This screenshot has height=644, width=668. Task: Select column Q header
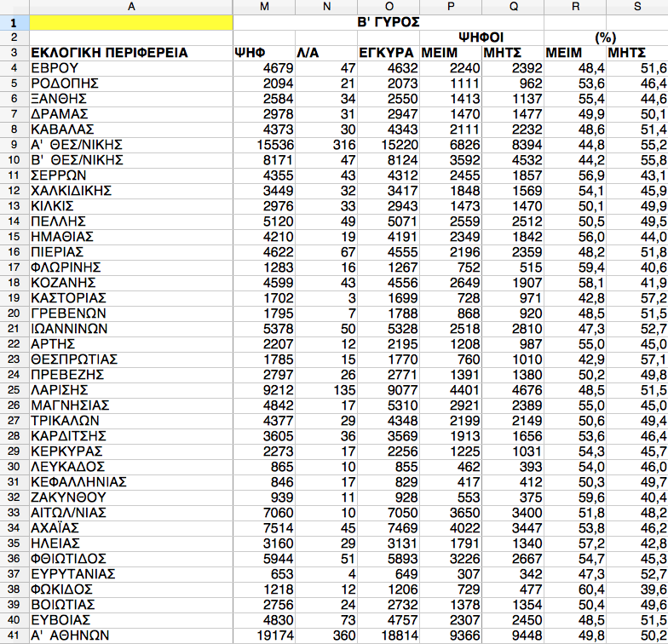pyautogui.click(x=513, y=7)
